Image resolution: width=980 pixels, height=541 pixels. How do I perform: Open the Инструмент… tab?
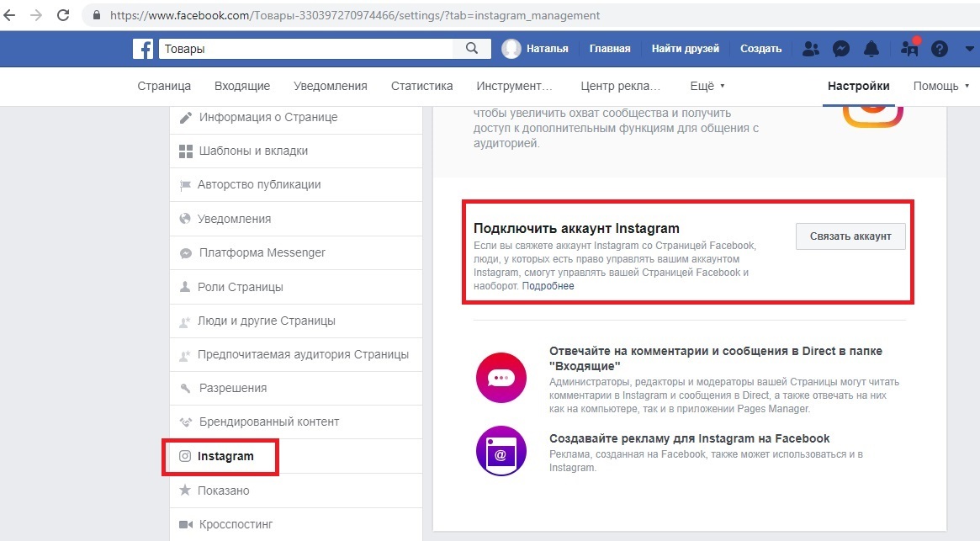click(514, 86)
